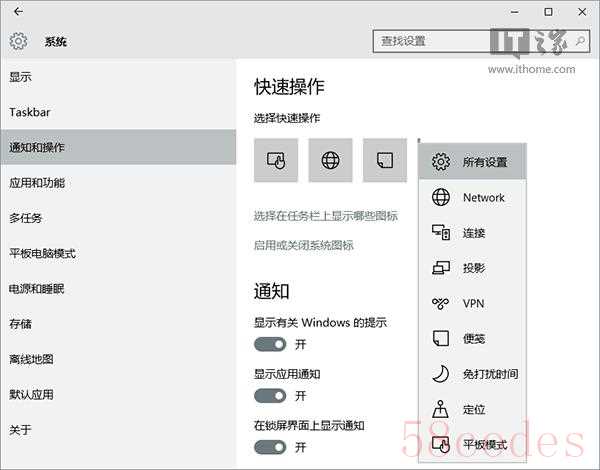Select 连接 in the quick action list

coord(472,233)
